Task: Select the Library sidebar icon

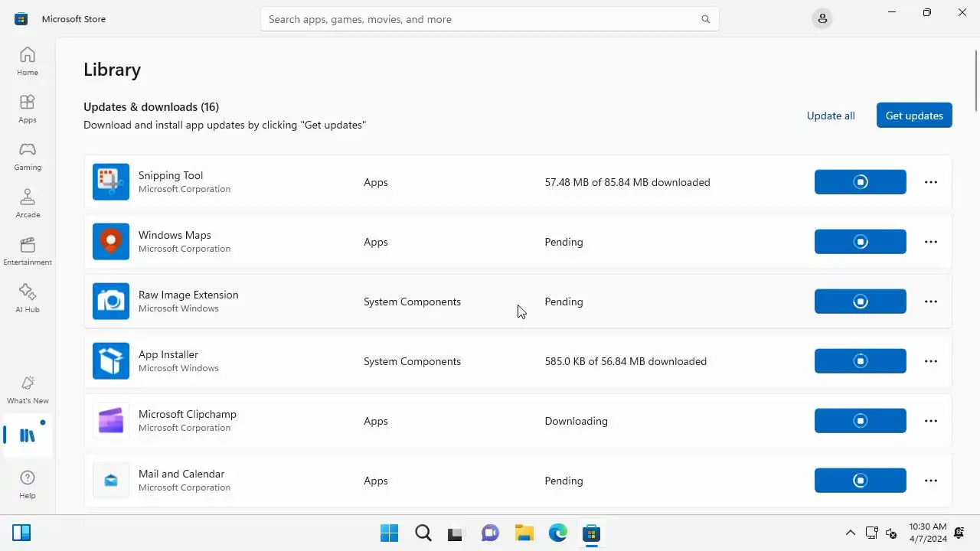Action: tap(28, 435)
